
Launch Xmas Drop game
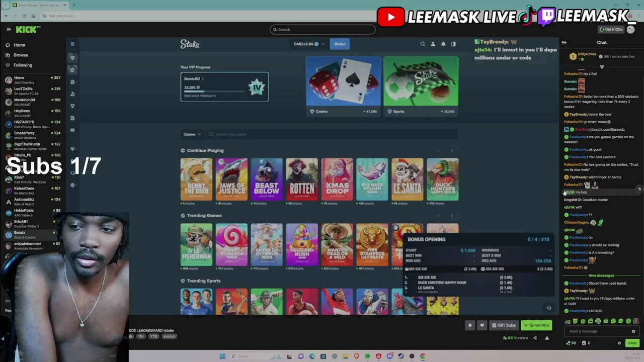(337, 179)
